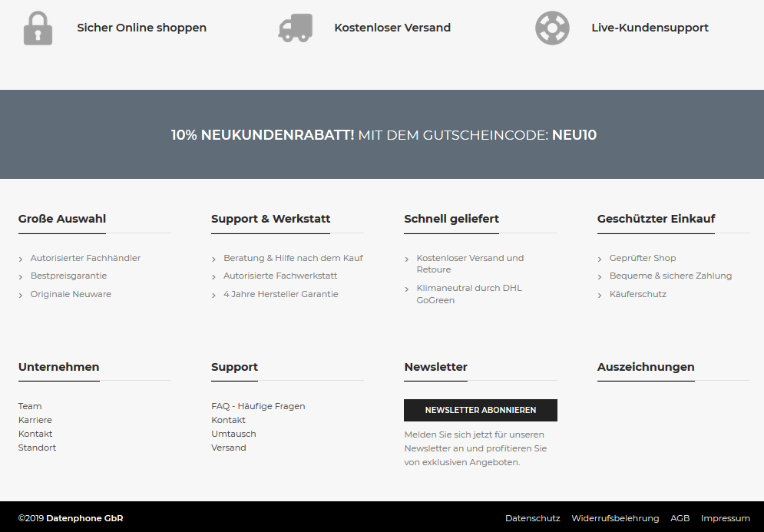Image resolution: width=764 pixels, height=532 pixels.
Task: Click Beratung & Hilfe nach dem Kauf
Action: click(x=293, y=258)
